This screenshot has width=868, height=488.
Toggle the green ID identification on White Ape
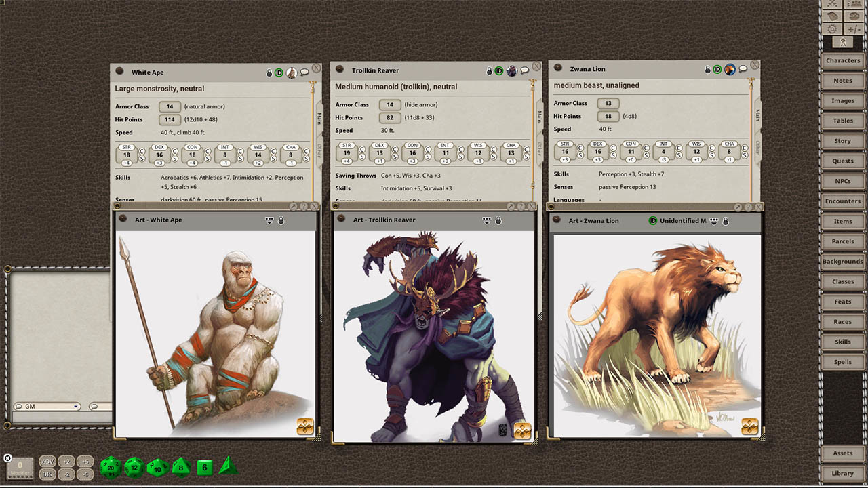278,72
